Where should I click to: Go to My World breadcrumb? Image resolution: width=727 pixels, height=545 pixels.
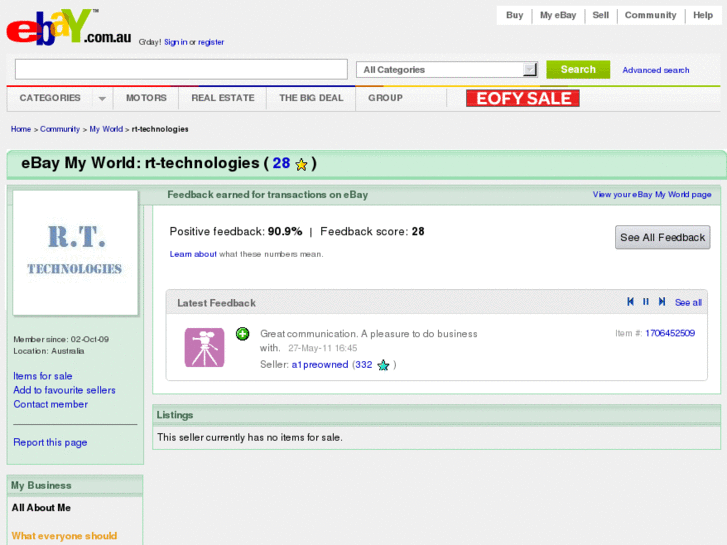106,129
